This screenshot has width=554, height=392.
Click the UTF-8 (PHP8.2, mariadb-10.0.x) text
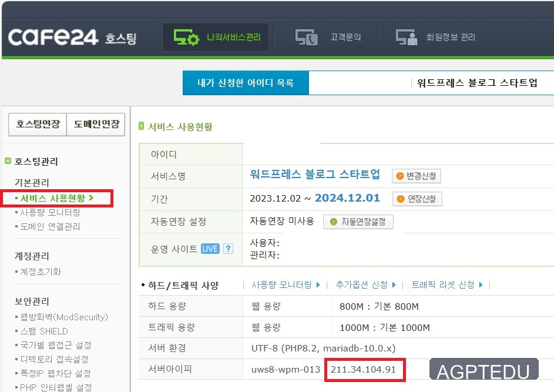tap(323, 348)
